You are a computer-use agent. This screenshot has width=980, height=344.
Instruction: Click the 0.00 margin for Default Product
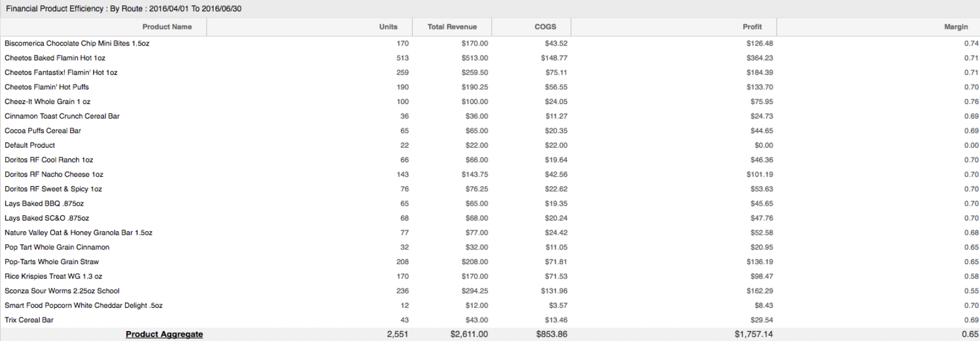click(x=971, y=145)
